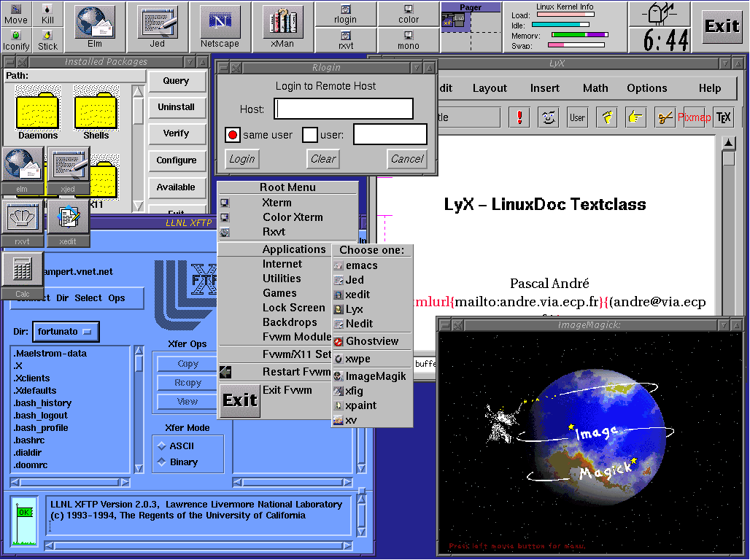Open a color xterm from the button bar
This screenshot has width=750, height=560.
click(408, 15)
